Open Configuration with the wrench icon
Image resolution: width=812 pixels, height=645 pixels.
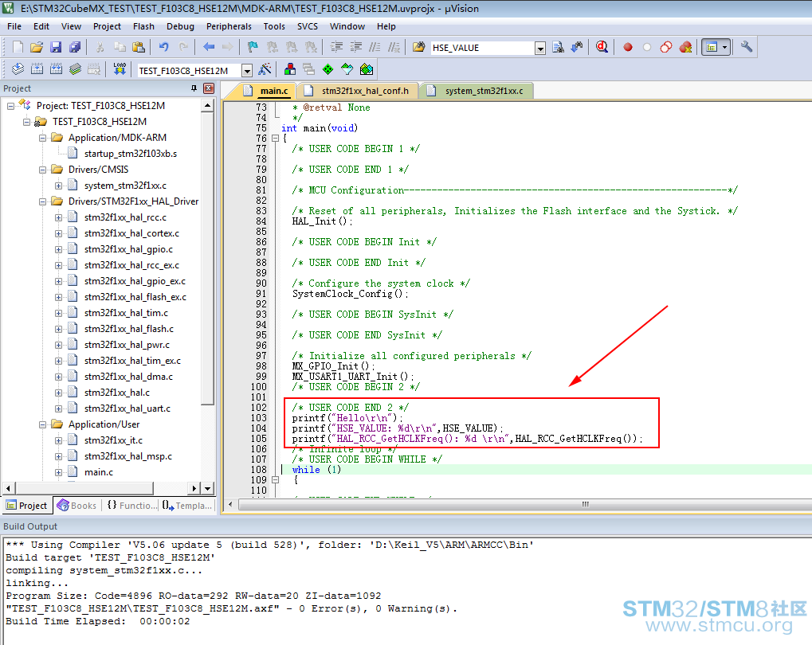tap(746, 47)
